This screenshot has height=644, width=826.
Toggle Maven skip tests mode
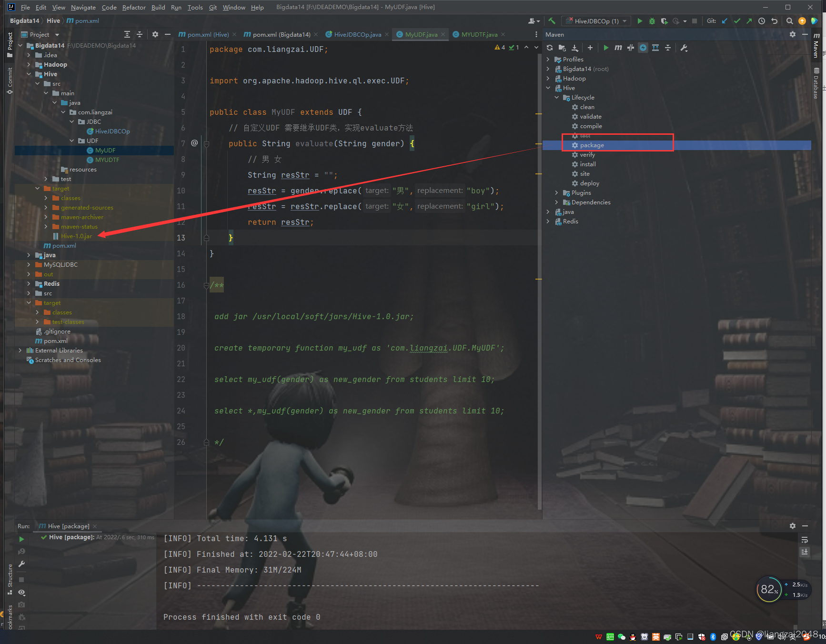pos(643,48)
